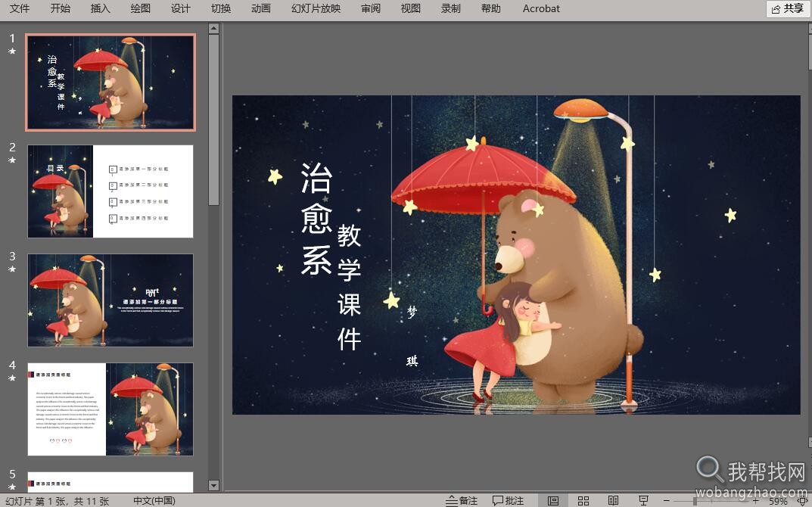The image size is (812, 507).
Task: Open the 文件 menu
Action: [20, 8]
